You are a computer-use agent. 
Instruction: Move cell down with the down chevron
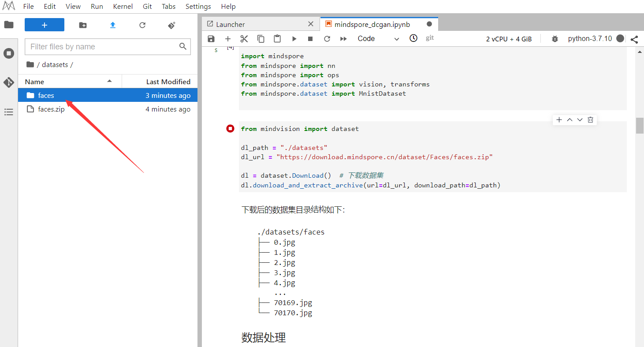(x=580, y=120)
